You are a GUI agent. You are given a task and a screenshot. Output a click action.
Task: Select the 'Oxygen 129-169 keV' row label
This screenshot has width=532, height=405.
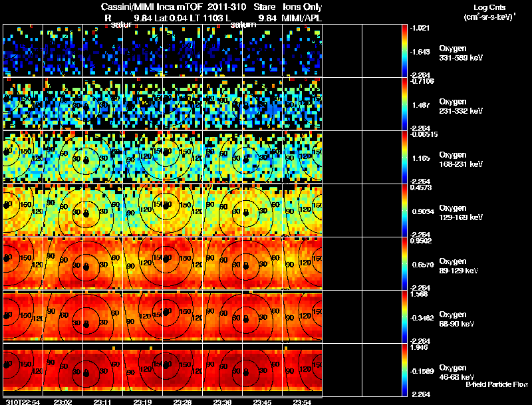pyautogui.click(x=461, y=213)
